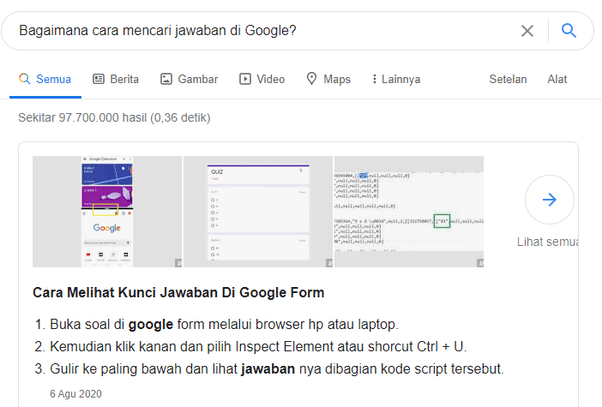Click the Lihat semua arrow button

point(549,200)
